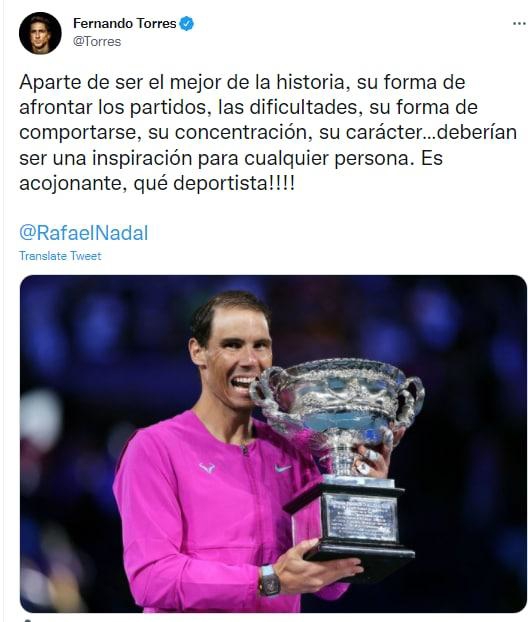This screenshot has width=528, height=622.
Task: Click the trophy's engraved plaque base
Action: (360, 520)
